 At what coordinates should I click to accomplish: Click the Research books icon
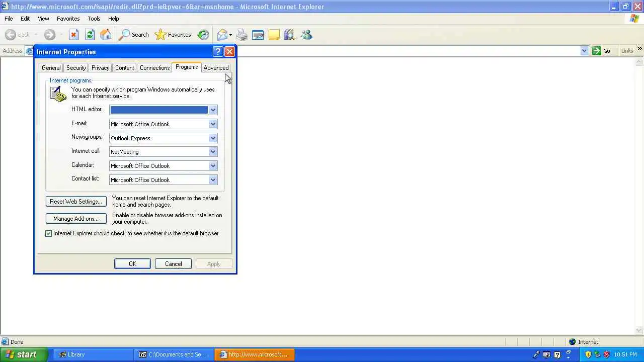289,35
